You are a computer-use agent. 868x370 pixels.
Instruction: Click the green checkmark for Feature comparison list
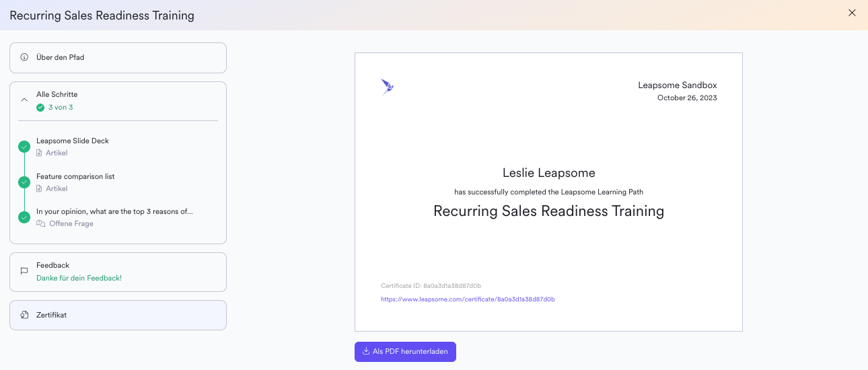tap(24, 182)
